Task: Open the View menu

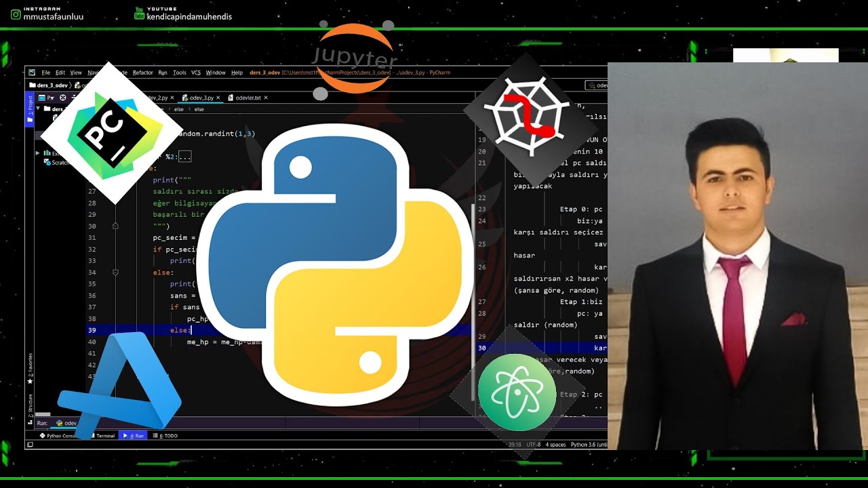Action: [x=76, y=73]
